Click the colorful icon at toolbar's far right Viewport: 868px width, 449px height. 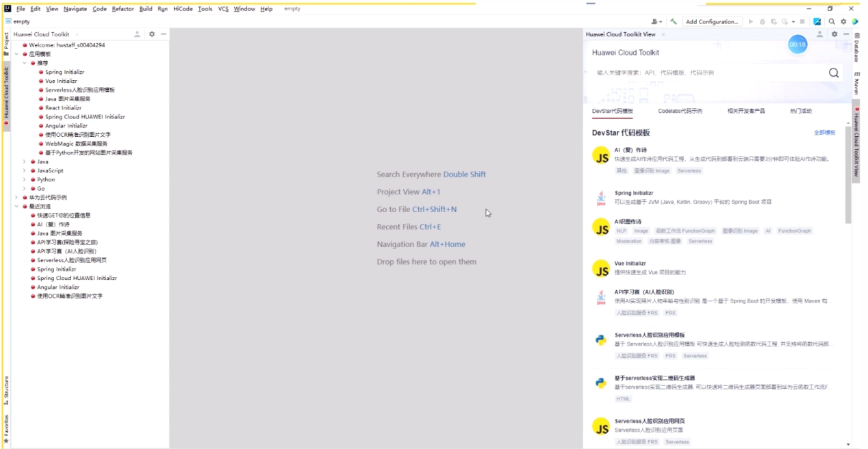[855, 21]
